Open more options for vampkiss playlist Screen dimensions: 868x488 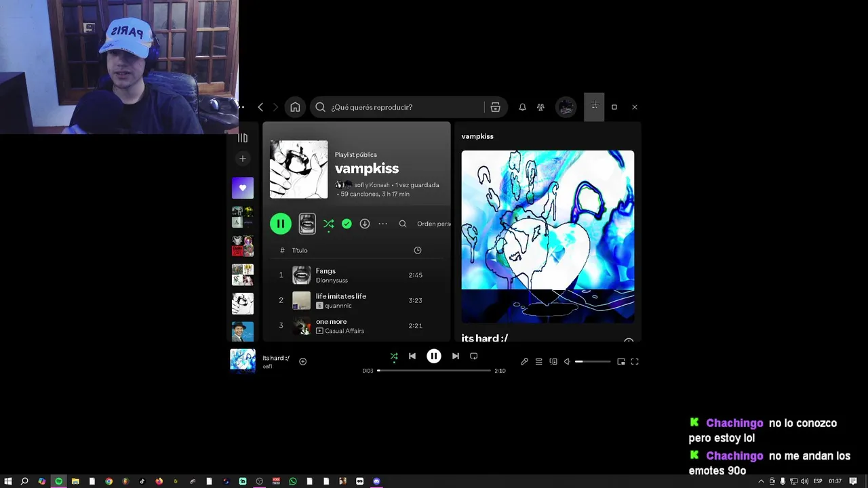[x=383, y=224]
